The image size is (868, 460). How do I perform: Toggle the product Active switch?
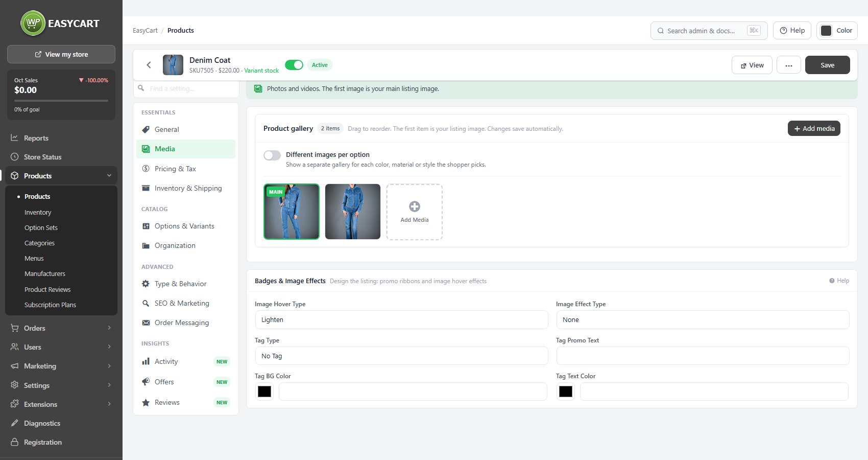click(294, 65)
